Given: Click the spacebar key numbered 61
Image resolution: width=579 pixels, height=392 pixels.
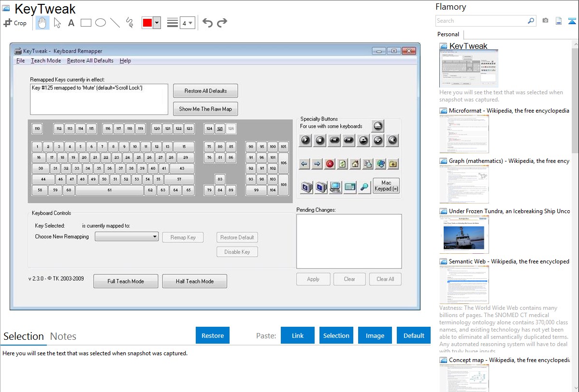Looking at the screenshot, I should tap(109, 190).
